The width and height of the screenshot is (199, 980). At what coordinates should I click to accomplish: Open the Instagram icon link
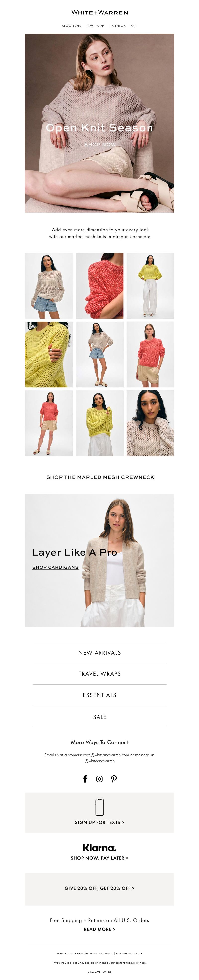[99, 779]
